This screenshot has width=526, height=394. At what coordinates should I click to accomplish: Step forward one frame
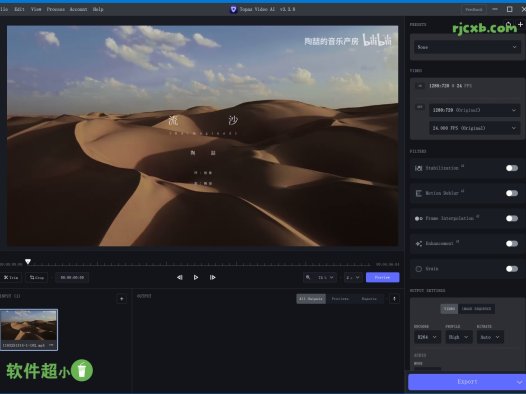(212, 277)
